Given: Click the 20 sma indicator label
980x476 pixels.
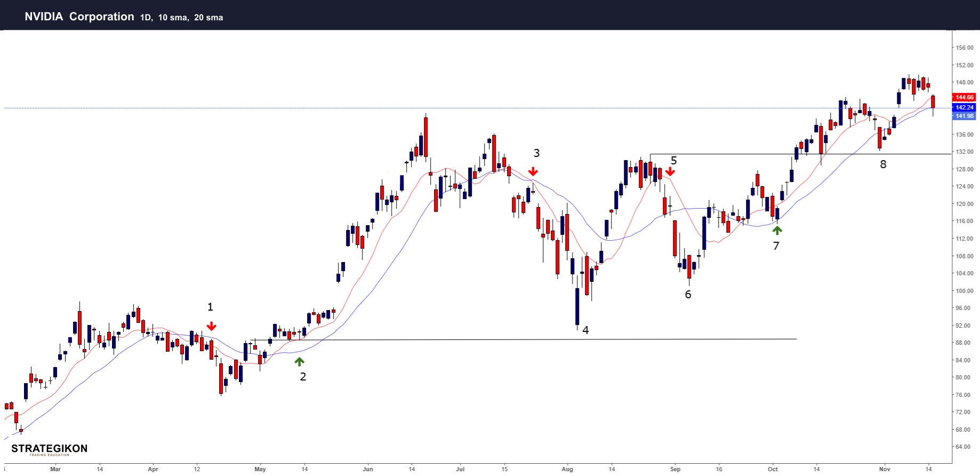Looking at the screenshot, I should tap(208, 18).
